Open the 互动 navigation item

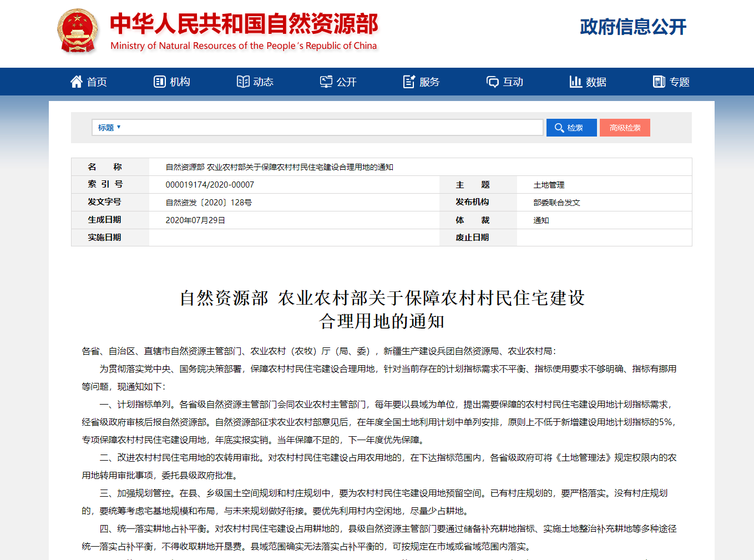click(x=504, y=82)
